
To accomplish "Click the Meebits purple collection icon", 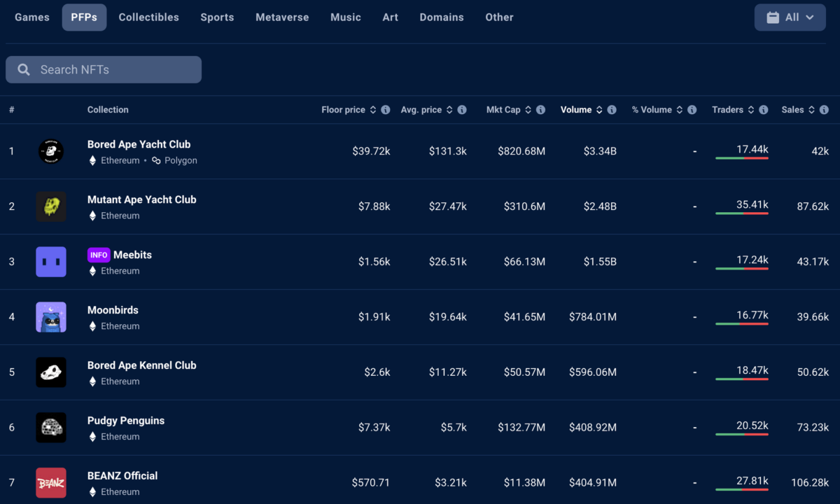I will tap(51, 262).
